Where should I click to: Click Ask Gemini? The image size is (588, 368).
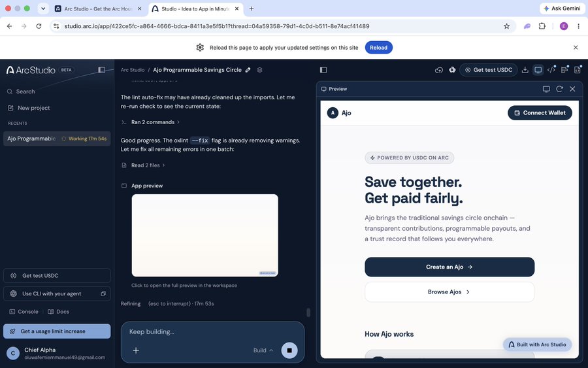(x=562, y=8)
